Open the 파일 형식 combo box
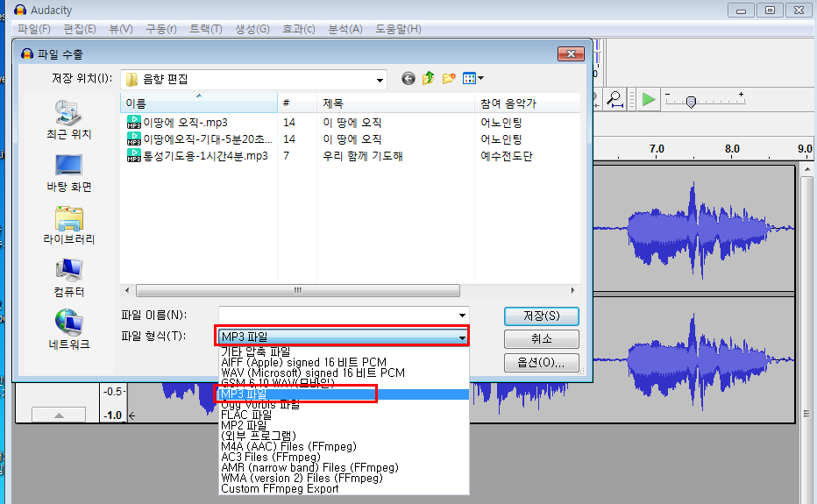 pyautogui.click(x=343, y=337)
